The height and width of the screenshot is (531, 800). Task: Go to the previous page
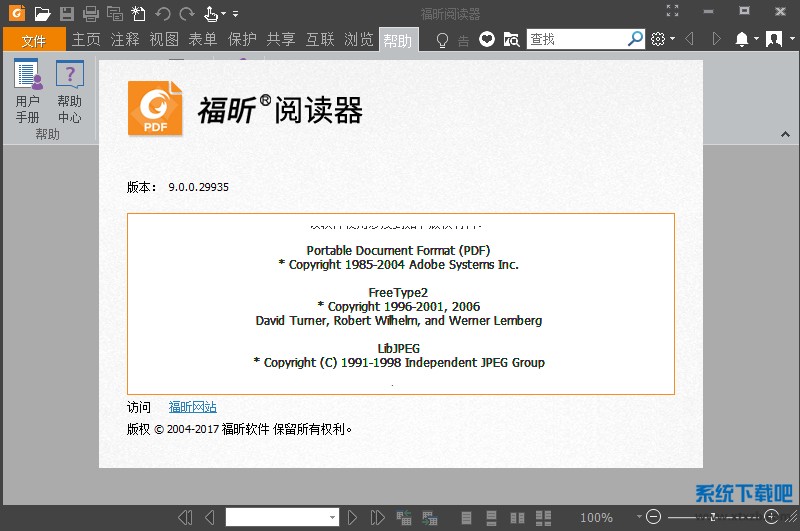pyautogui.click(x=210, y=518)
